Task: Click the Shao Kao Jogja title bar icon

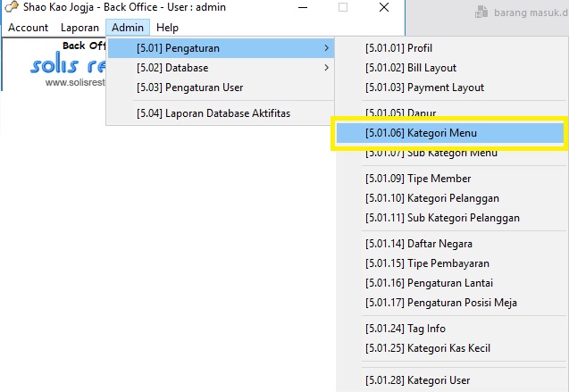Action: (x=12, y=8)
